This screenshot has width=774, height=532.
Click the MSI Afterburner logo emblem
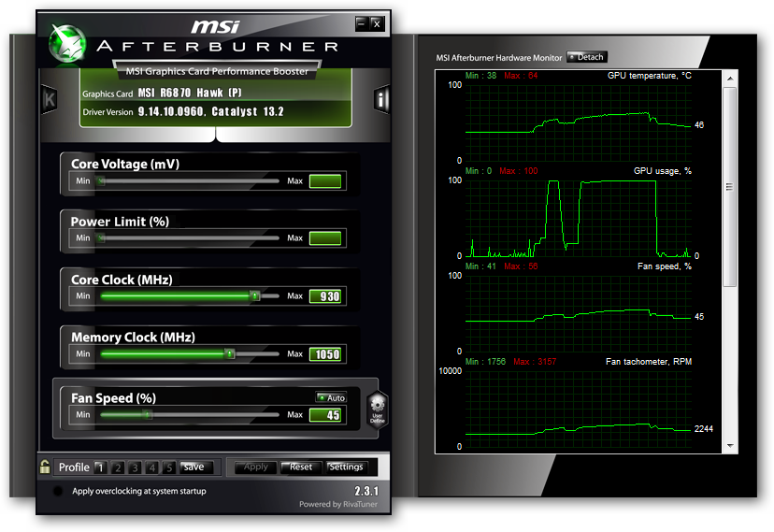point(67,44)
